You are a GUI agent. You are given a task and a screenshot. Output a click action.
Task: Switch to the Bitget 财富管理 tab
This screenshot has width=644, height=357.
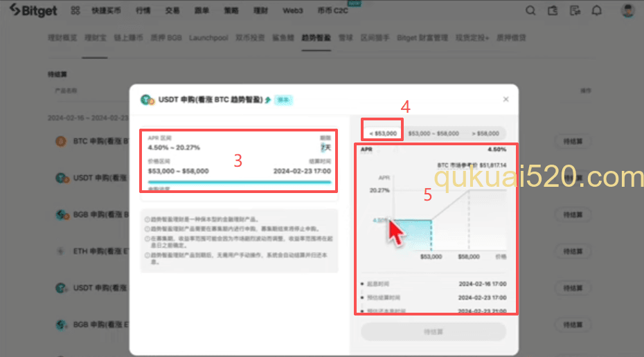coord(422,38)
